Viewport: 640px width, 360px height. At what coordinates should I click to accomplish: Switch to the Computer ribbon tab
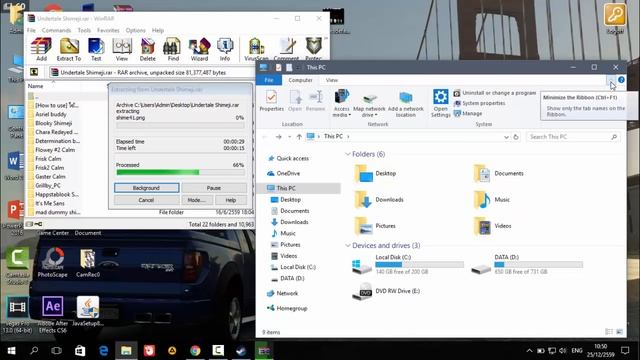point(300,80)
